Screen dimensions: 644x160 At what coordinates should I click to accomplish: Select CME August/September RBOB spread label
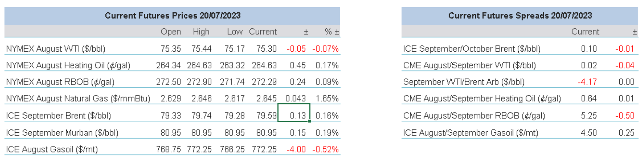click(x=474, y=116)
